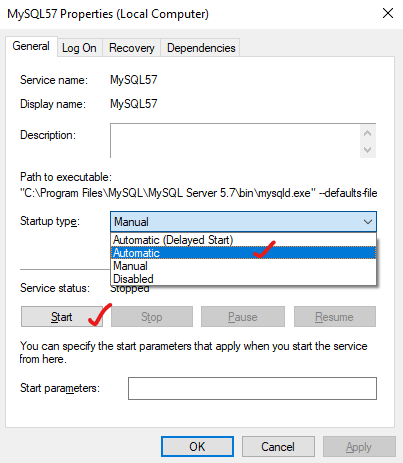403x463 pixels.
Task: Click the disabled Stop button
Action: click(152, 317)
